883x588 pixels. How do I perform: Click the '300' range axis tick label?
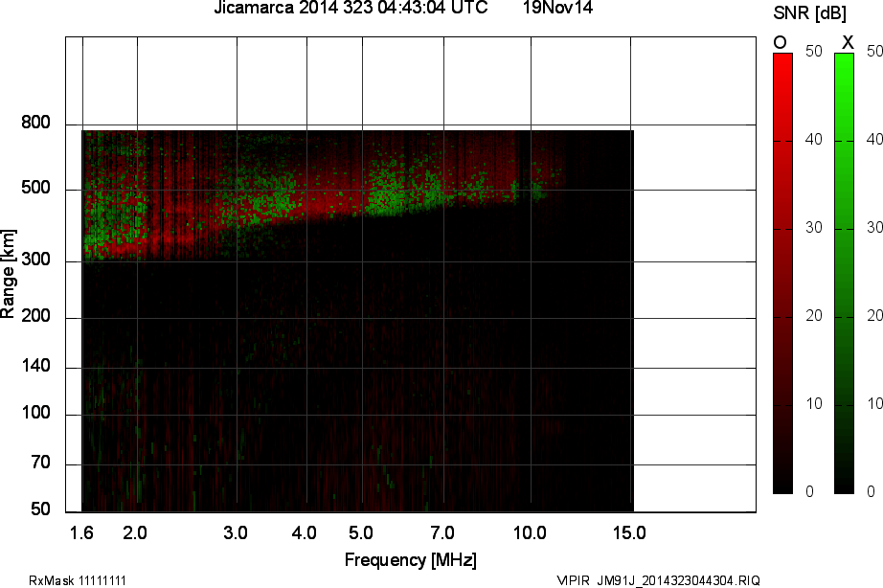click(35, 260)
